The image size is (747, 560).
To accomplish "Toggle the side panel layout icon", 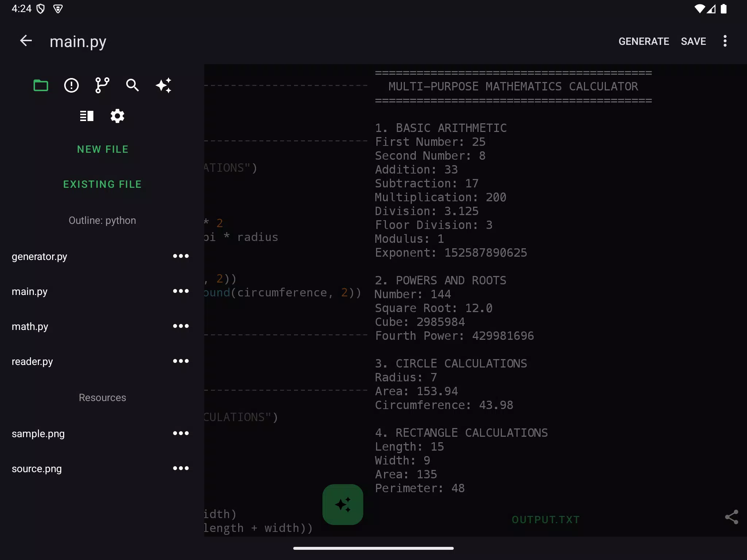I will click(87, 116).
